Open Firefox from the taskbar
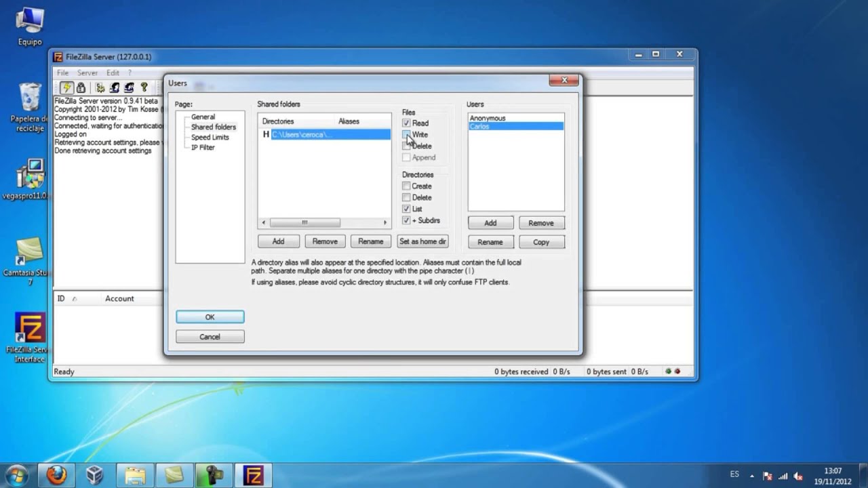 coord(56,475)
